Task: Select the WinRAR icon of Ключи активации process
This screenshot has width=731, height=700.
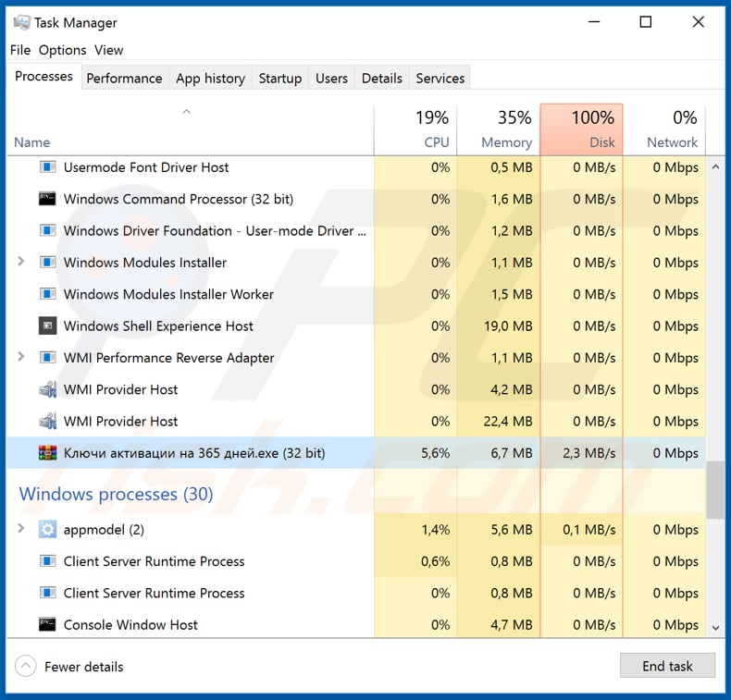Action: [47, 453]
